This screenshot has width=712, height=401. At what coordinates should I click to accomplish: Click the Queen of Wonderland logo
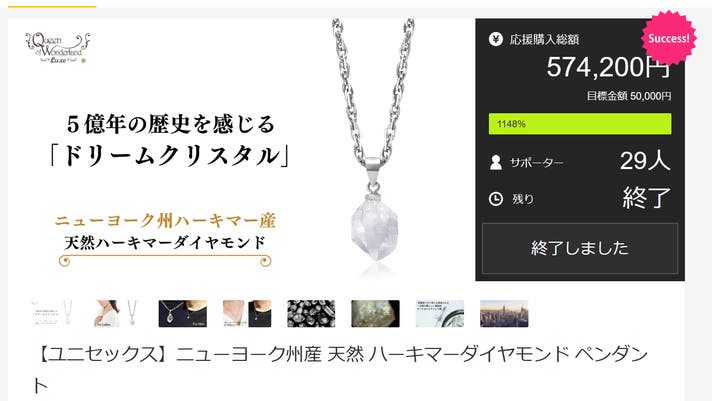tap(58, 48)
